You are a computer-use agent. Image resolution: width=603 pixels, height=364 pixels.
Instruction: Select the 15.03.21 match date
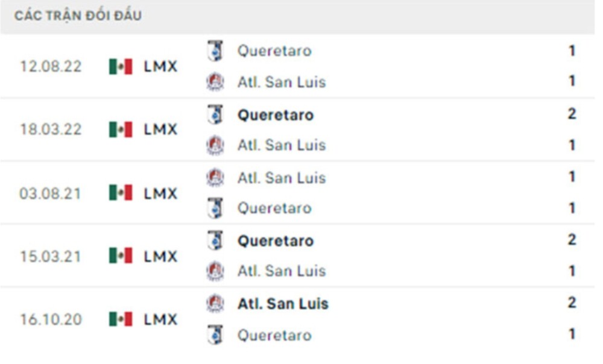pyautogui.click(x=50, y=256)
